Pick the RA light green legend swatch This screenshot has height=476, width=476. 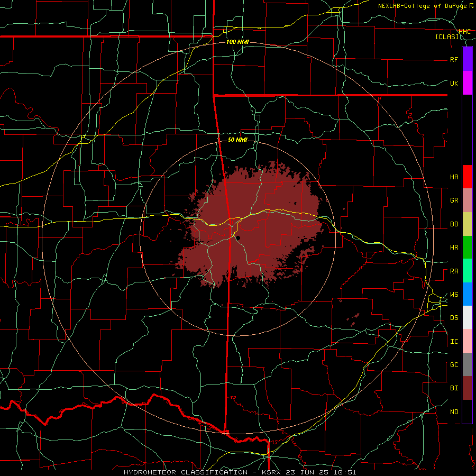point(467,271)
